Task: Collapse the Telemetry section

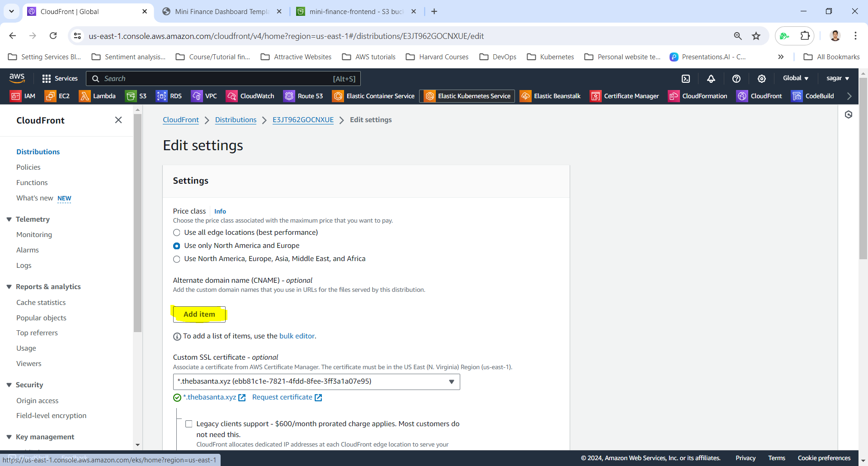Action: click(x=9, y=219)
